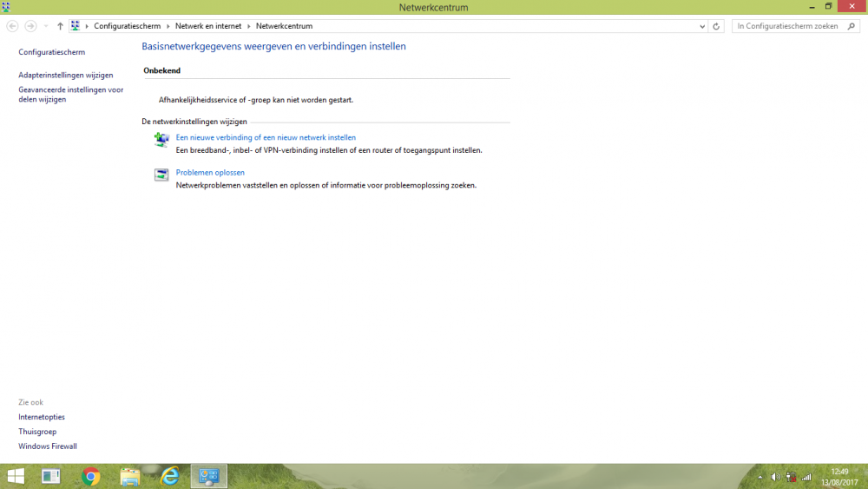Click the network error tray icon
The image size is (868, 489).
tap(791, 477)
